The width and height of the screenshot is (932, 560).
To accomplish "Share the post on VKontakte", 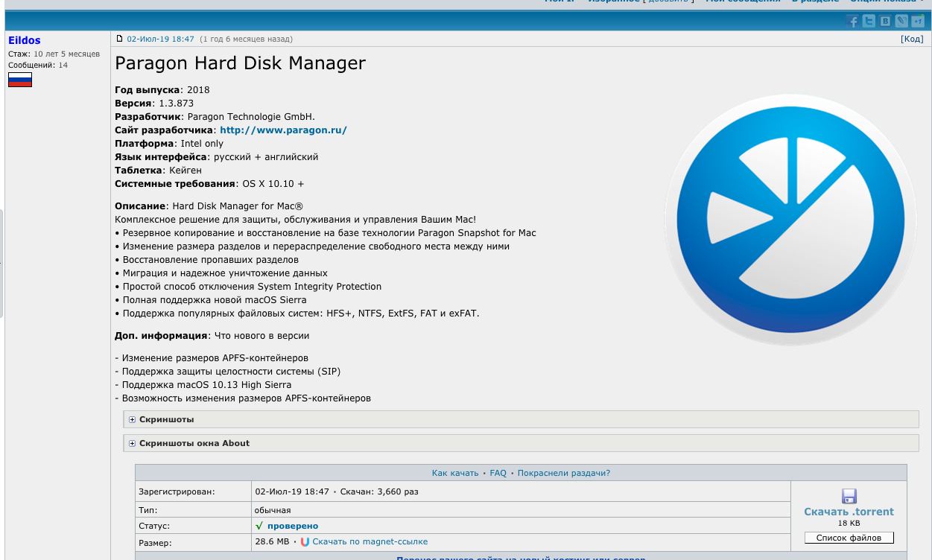I will tap(885, 22).
